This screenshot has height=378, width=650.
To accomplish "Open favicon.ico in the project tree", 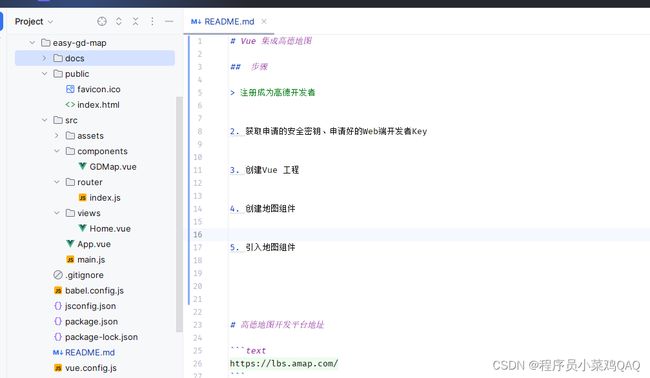I will [99, 89].
